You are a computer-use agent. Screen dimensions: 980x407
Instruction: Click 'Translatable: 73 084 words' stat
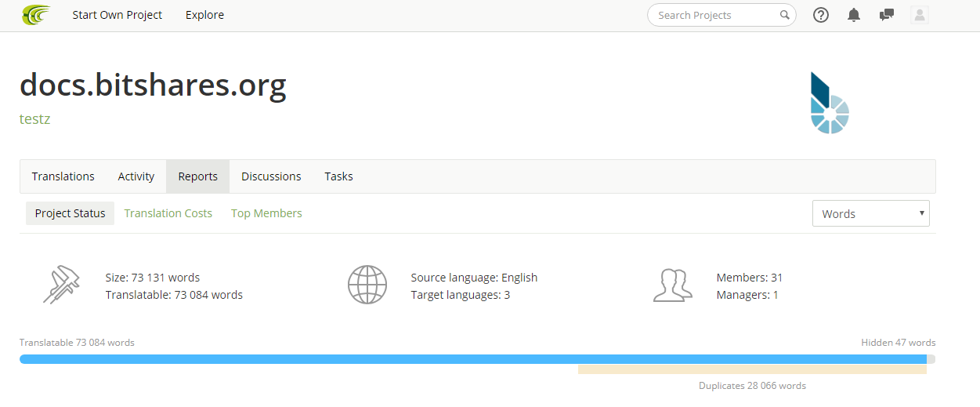coord(174,295)
